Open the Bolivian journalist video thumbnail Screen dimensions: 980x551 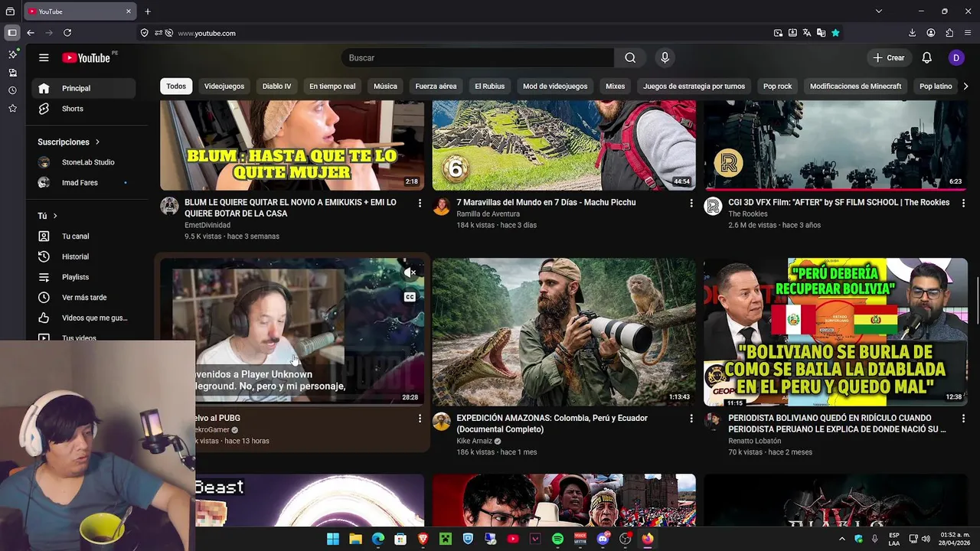tap(835, 331)
